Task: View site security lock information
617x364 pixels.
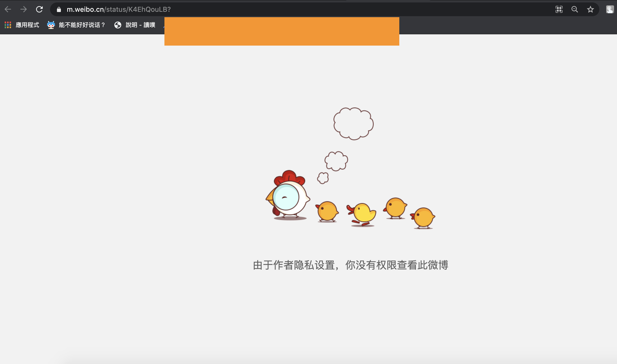Action: 59,9
